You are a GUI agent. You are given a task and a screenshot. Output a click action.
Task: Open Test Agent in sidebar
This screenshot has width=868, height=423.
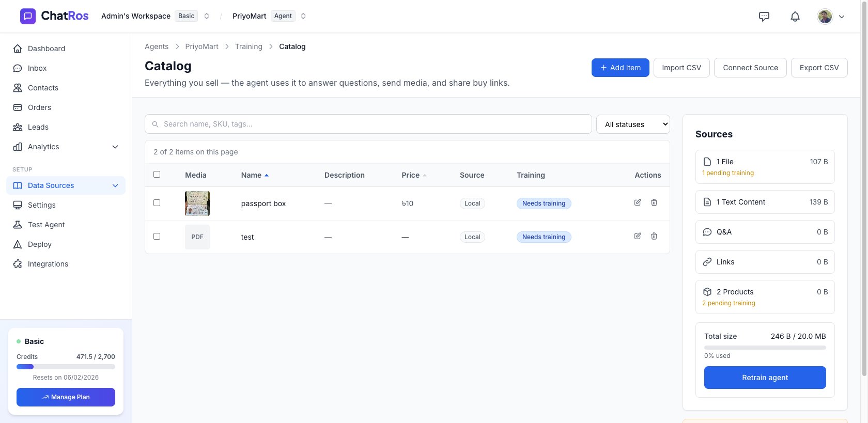tap(66, 225)
